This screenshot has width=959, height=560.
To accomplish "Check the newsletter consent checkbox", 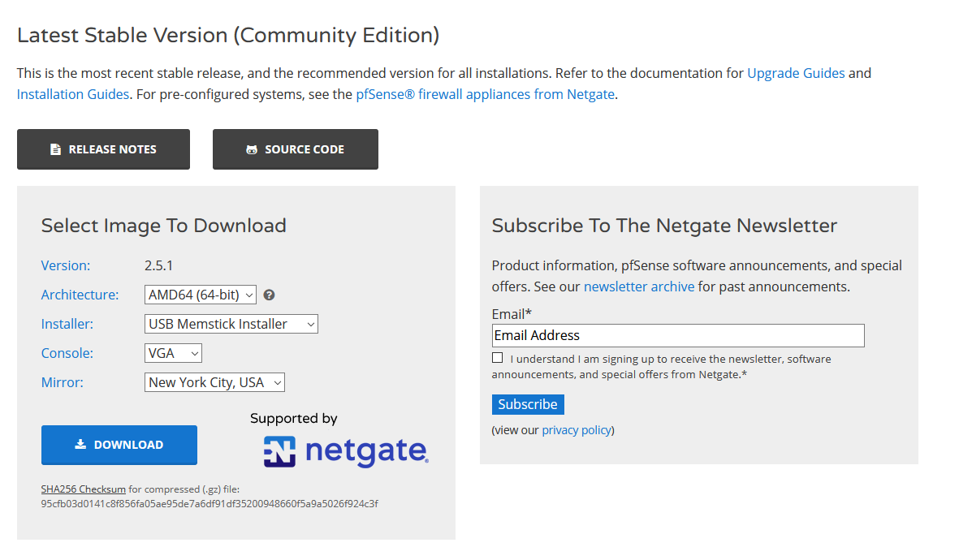I will pos(497,358).
